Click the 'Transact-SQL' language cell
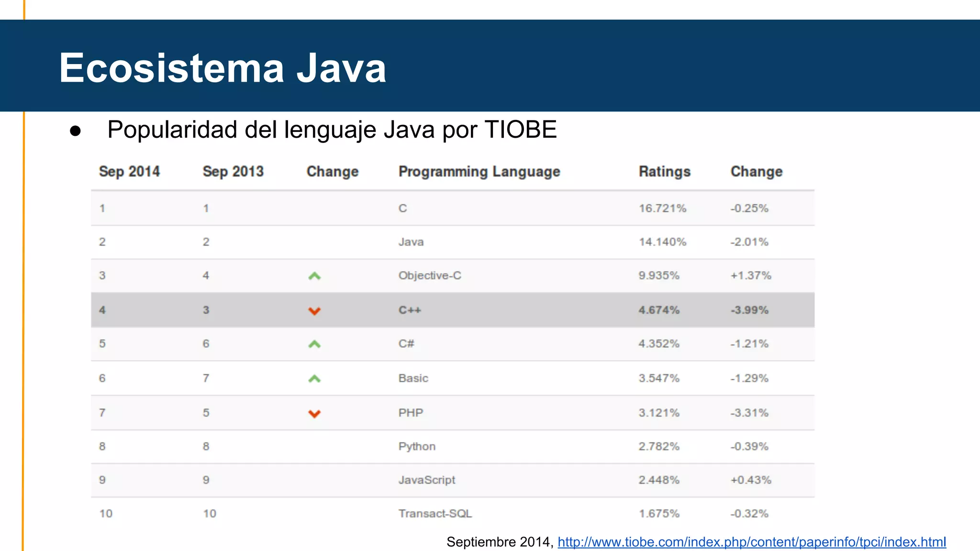The height and width of the screenshot is (551, 980). pos(435,514)
